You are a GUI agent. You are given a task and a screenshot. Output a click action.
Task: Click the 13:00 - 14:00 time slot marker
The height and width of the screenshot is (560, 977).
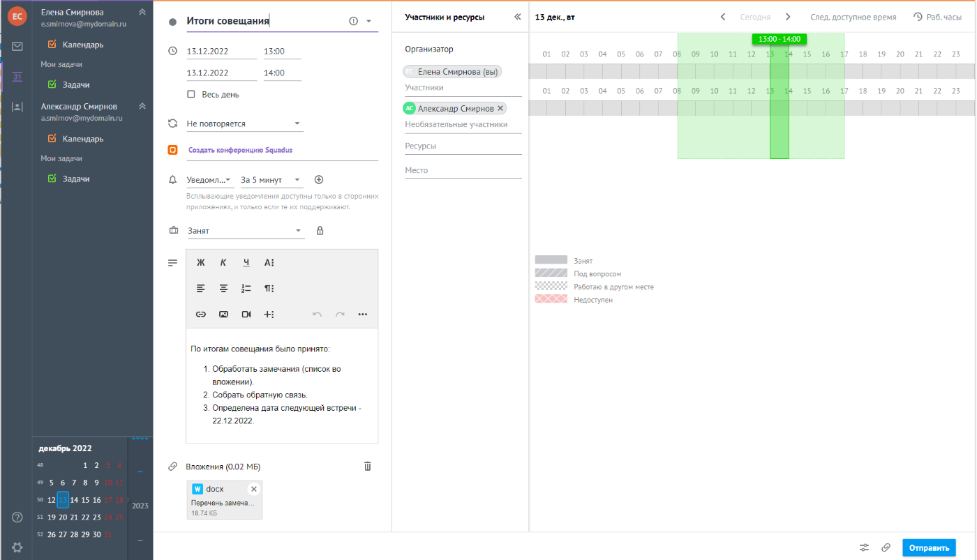coord(780,39)
